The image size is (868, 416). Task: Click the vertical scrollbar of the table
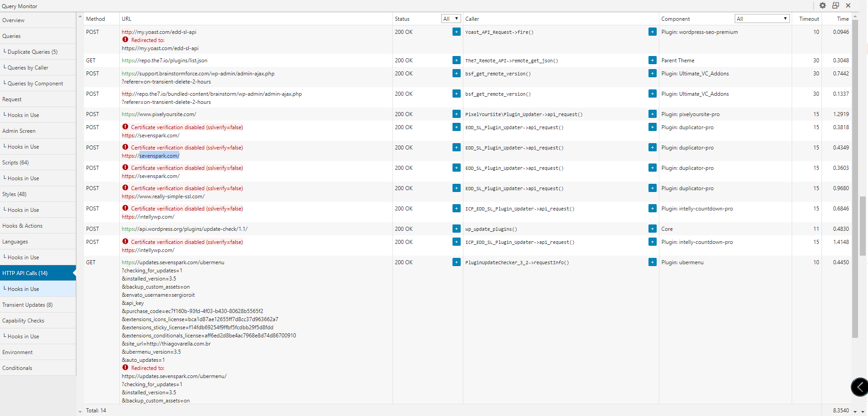point(855,181)
